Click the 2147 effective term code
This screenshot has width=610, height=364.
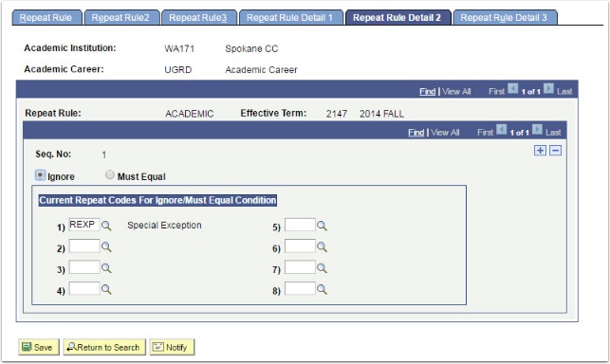tap(337, 114)
